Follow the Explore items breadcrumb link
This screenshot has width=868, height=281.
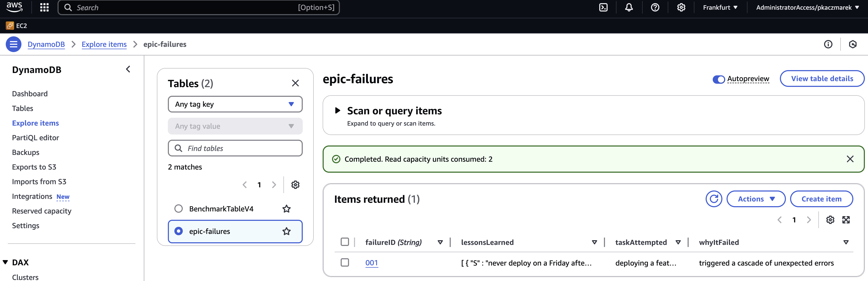point(104,44)
